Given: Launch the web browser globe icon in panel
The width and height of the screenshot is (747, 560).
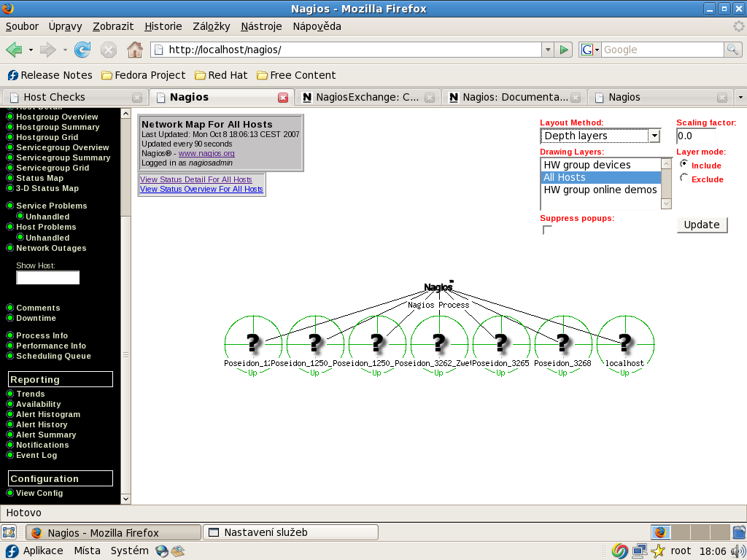Looking at the screenshot, I should tap(162, 551).
